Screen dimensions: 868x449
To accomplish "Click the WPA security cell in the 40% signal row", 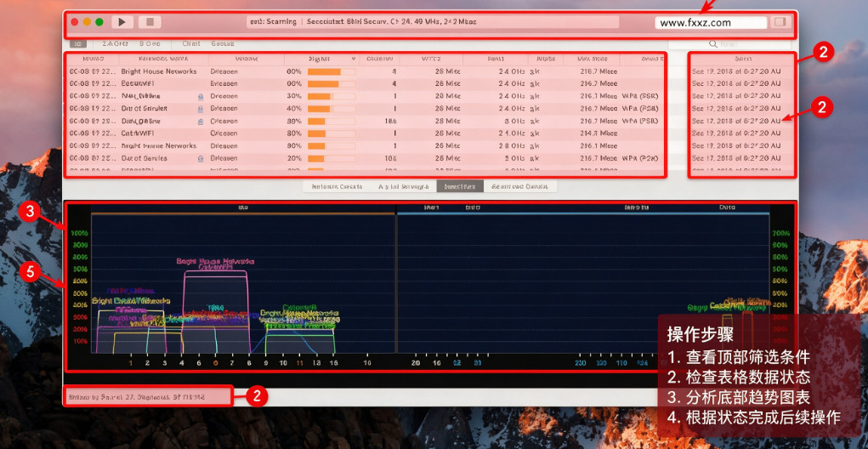I will (x=640, y=109).
